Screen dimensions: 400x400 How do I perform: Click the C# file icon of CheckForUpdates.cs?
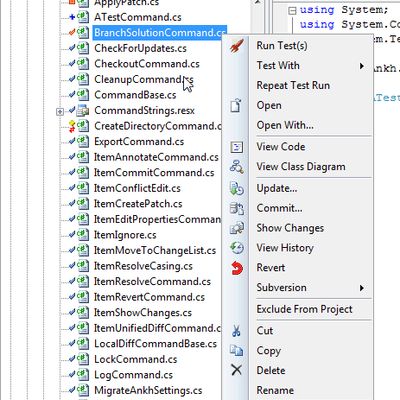83,48
